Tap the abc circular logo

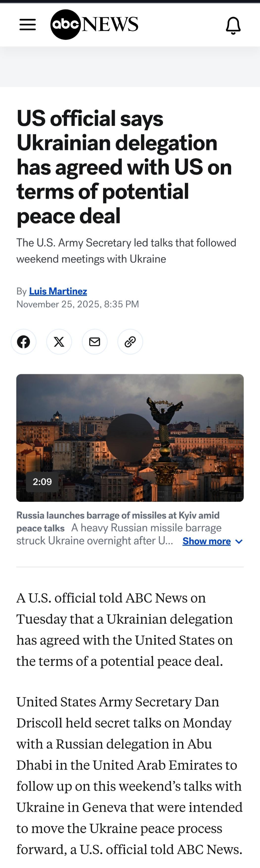[x=65, y=25]
